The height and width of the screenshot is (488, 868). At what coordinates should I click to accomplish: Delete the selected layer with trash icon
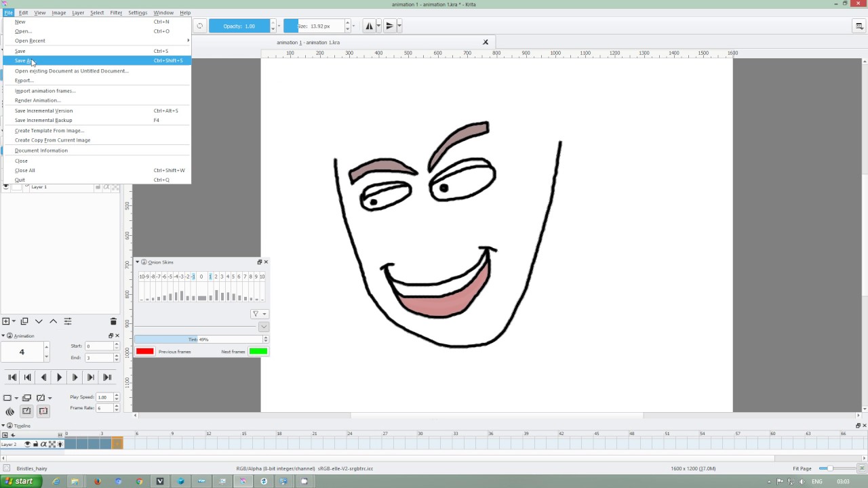click(113, 321)
